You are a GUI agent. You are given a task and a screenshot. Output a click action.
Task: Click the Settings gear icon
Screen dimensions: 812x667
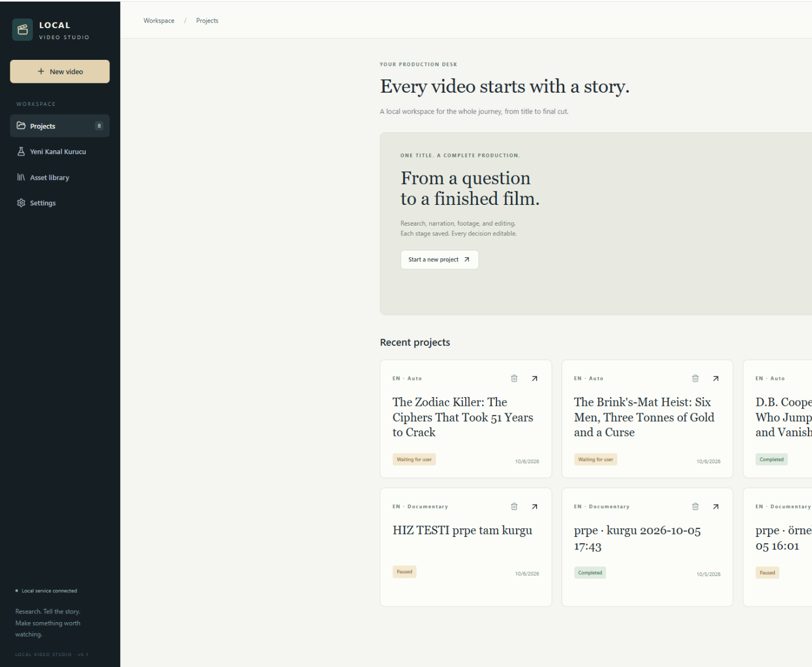pos(21,203)
